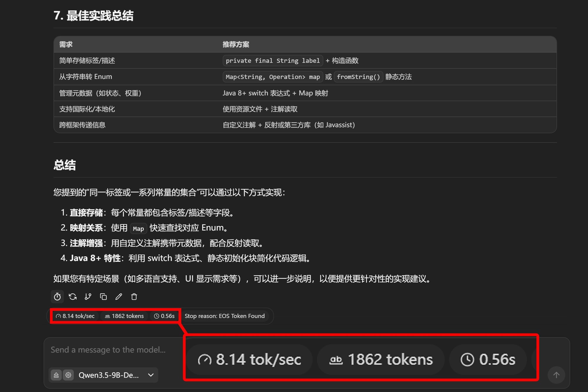588x392 pixels.
Task: Select table cell 支持国际化/本地化
Action: click(87, 109)
